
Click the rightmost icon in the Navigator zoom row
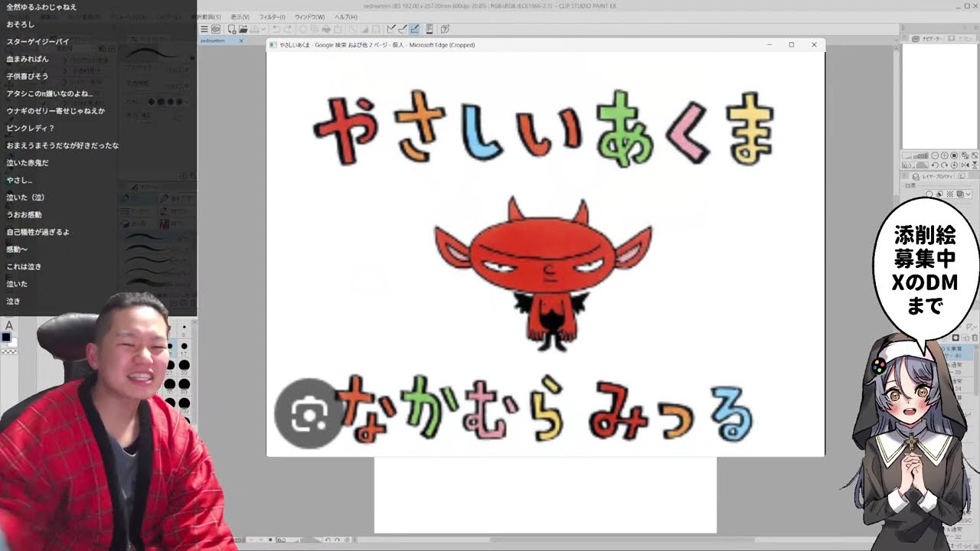point(975,155)
